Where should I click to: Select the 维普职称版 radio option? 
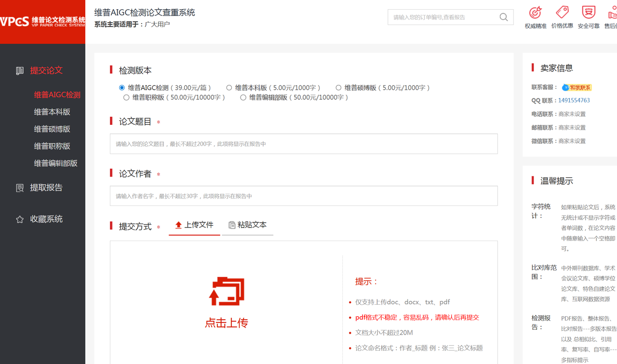pyautogui.click(x=126, y=97)
